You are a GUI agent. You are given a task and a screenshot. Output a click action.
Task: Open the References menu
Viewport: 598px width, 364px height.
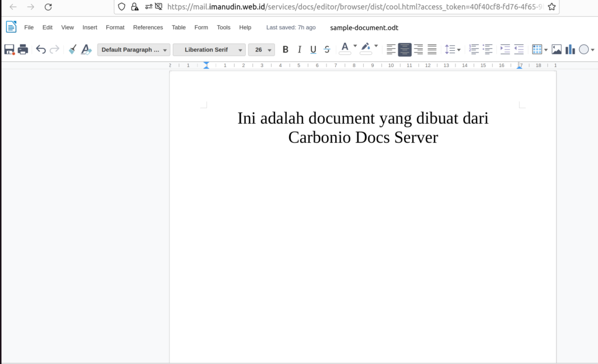(148, 27)
